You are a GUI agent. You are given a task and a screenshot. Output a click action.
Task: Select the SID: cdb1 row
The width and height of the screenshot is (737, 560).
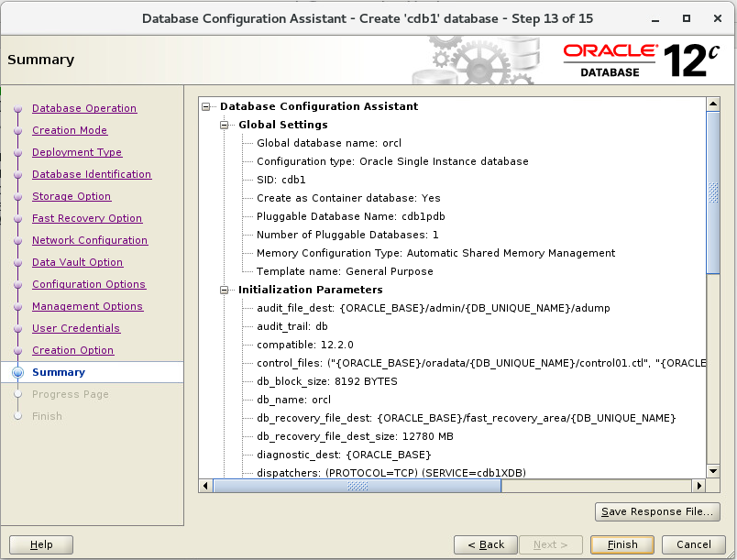point(281,180)
